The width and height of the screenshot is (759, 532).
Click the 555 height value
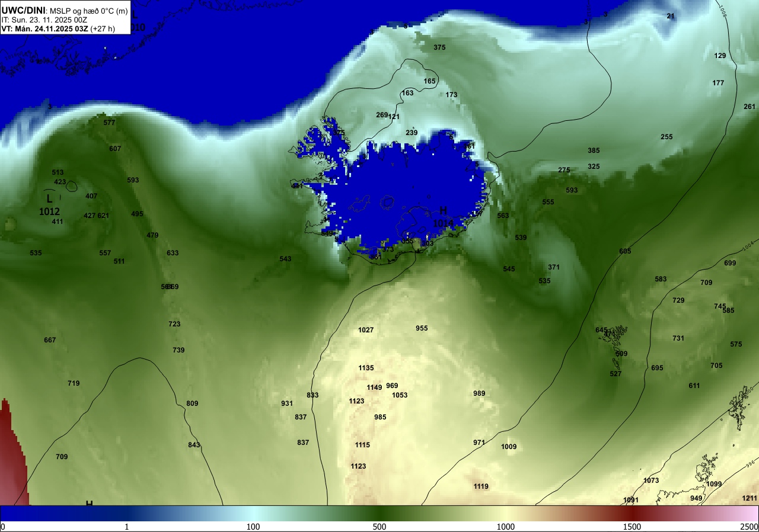pos(548,202)
